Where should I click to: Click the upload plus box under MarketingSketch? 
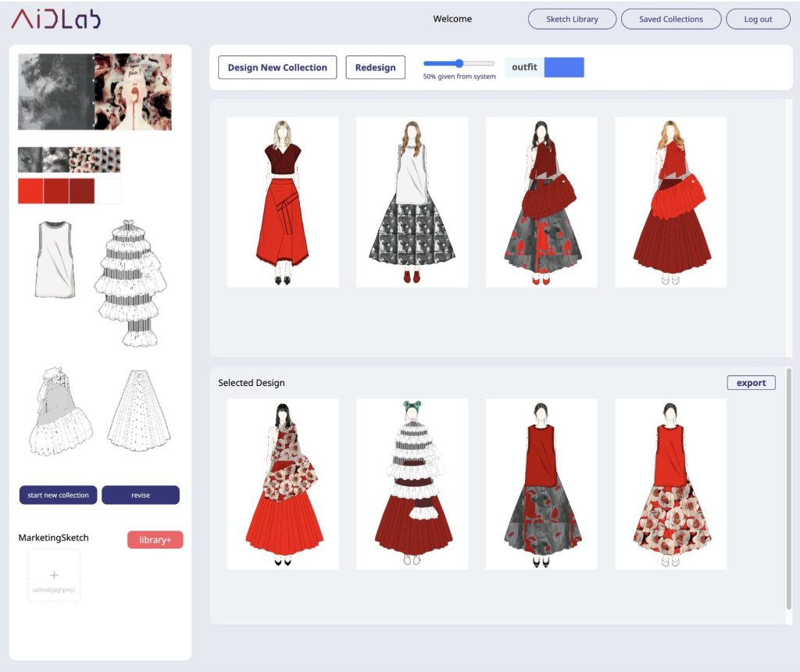point(54,575)
